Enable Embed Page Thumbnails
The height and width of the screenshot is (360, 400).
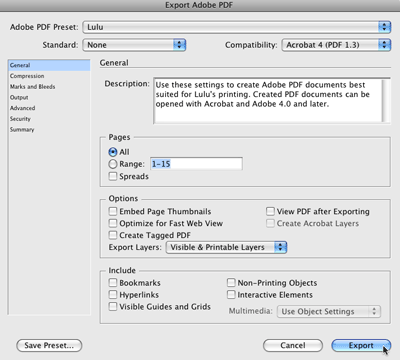113,211
